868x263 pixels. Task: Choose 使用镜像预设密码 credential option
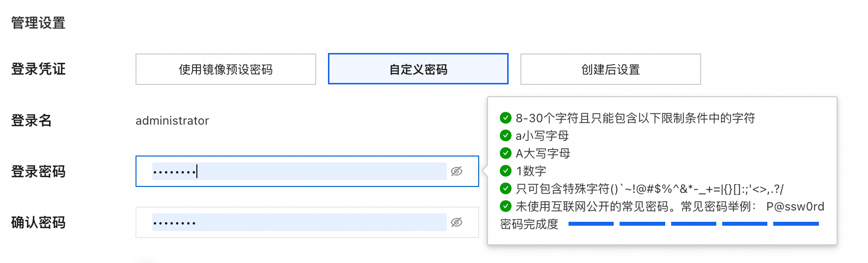point(225,69)
